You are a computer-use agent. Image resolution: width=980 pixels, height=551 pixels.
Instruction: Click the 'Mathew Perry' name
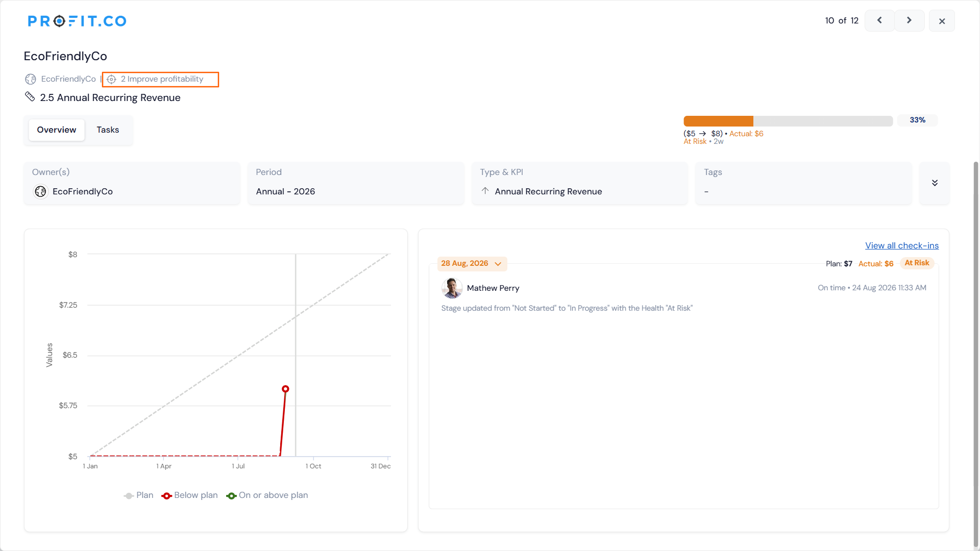tap(493, 288)
